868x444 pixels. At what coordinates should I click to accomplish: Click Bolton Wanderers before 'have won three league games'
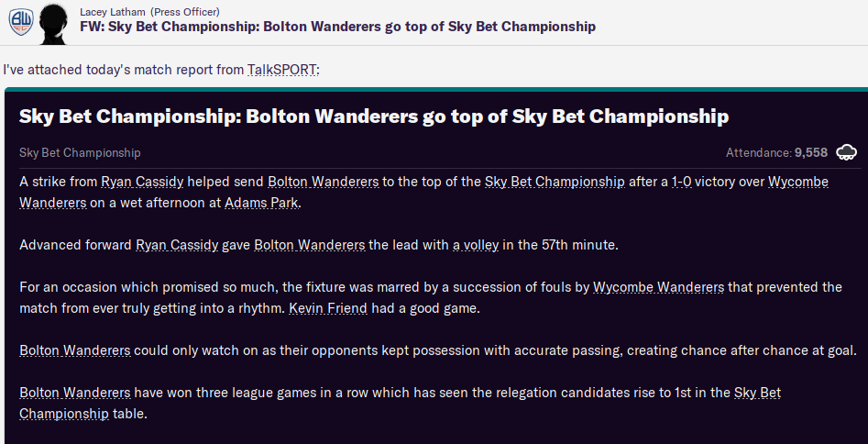(75, 393)
